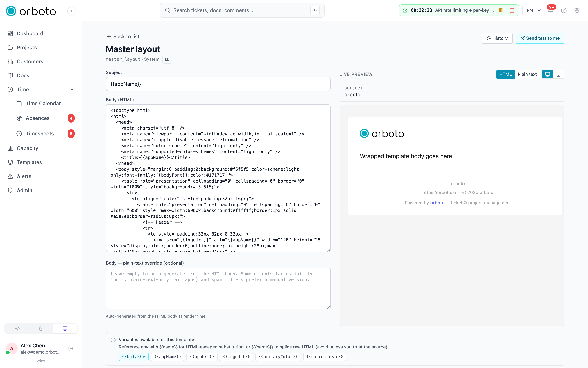The height and width of the screenshot is (368, 588).
Task: Open notifications bell
Action: (x=550, y=10)
